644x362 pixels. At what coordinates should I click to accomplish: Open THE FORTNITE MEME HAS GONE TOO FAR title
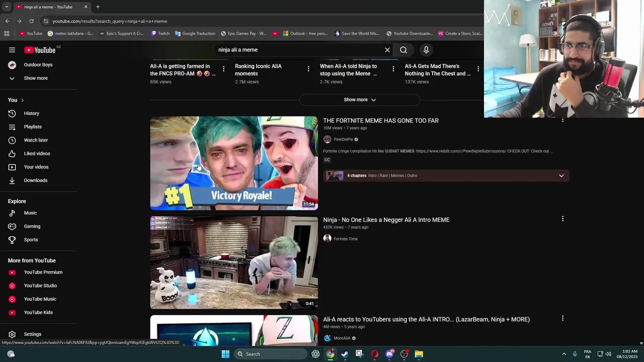point(381,121)
